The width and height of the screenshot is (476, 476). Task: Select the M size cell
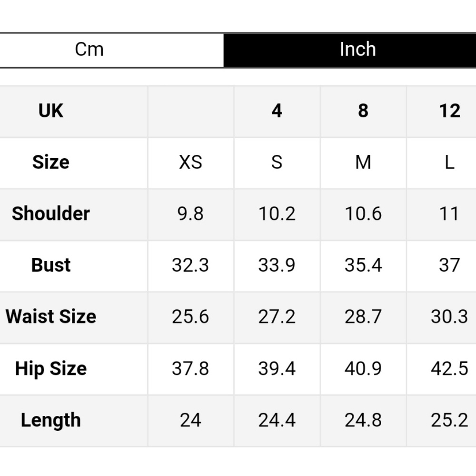coord(363,162)
